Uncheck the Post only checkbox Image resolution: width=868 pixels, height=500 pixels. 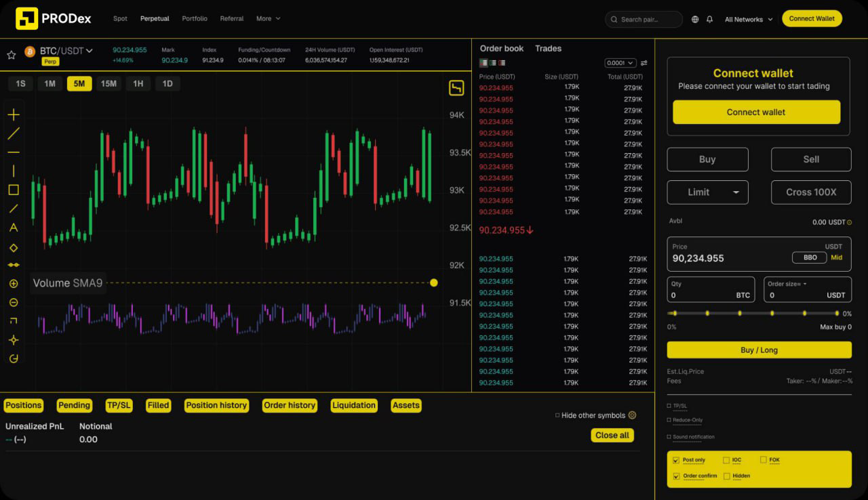676,460
